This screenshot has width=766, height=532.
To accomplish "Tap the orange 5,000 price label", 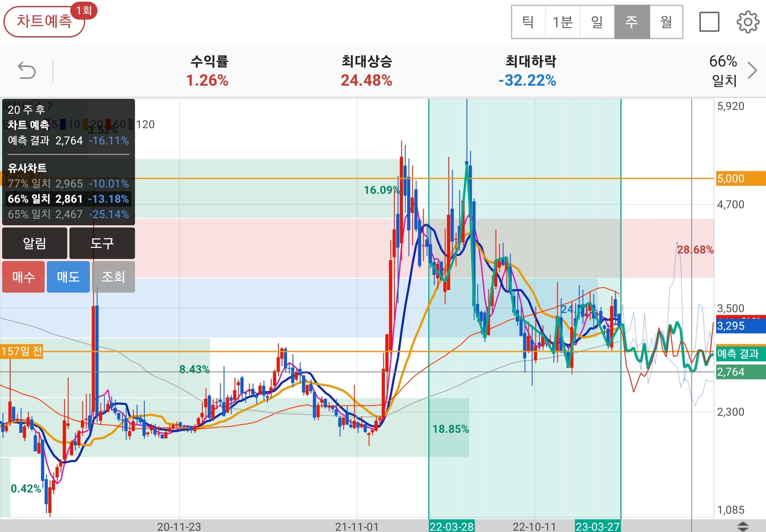I will (x=740, y=178).
